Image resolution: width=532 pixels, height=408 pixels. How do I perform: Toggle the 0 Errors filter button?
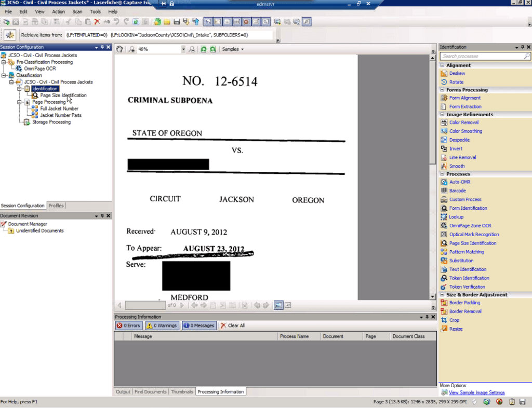tap(128, 325)
